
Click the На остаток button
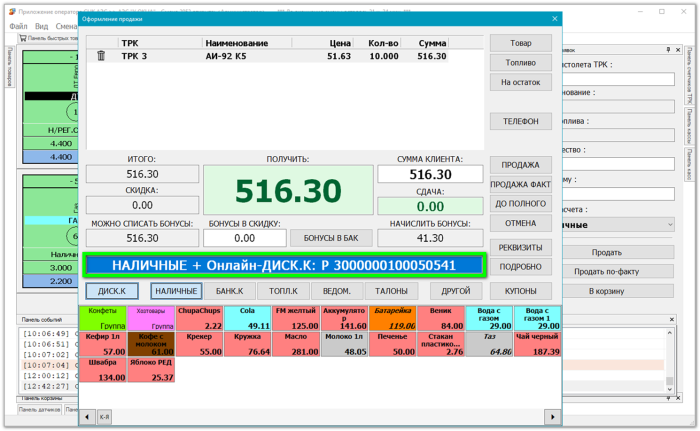click(521, 82)
